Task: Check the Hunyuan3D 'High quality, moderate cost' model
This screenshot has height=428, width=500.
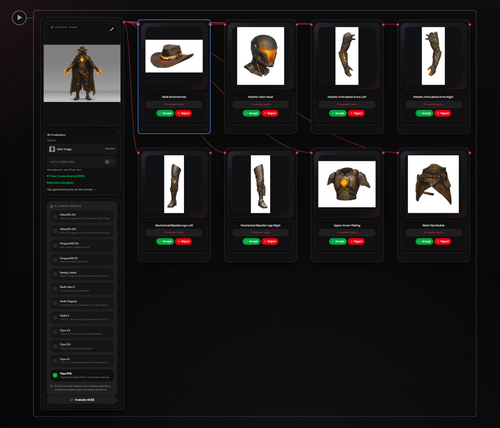Action: 55,245
